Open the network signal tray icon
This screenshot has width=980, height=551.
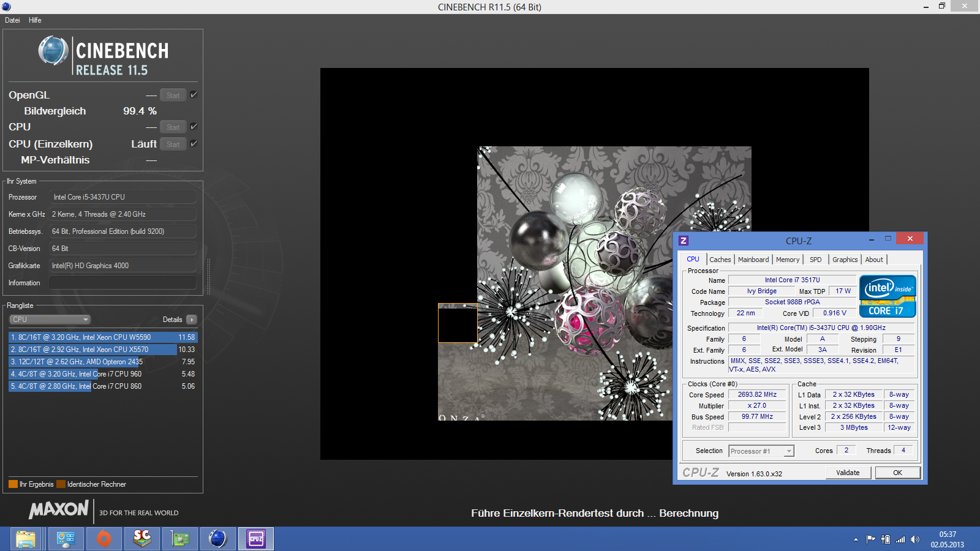click(x=900, y=539)
